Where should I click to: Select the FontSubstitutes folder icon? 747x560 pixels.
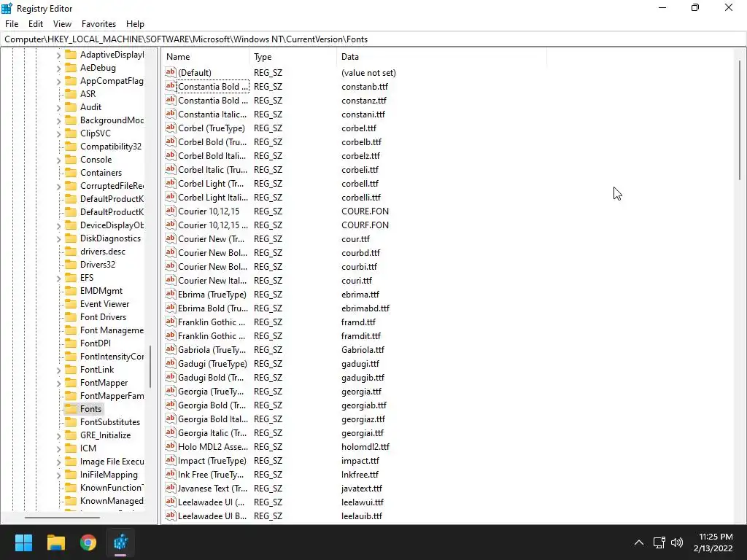coord(71,422)
